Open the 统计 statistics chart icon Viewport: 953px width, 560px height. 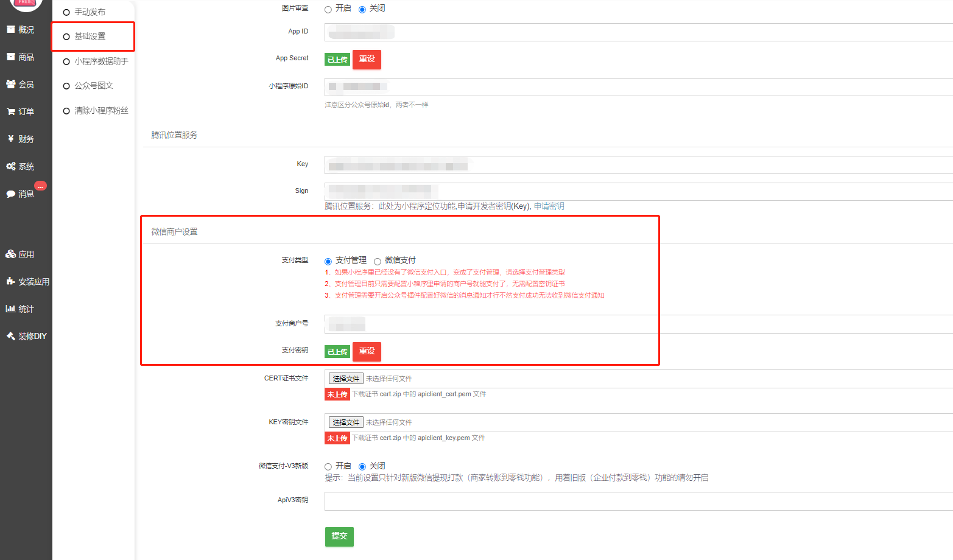[x=10, y=309]
